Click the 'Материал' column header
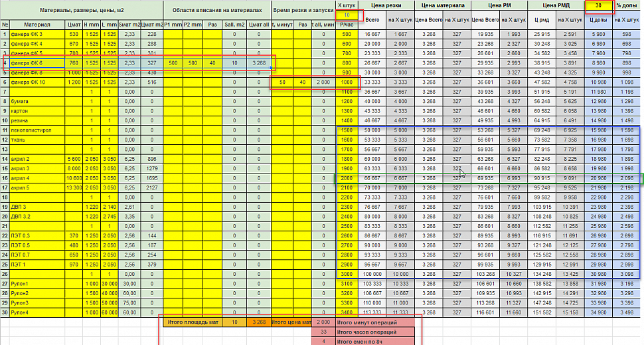 point(37,25)
